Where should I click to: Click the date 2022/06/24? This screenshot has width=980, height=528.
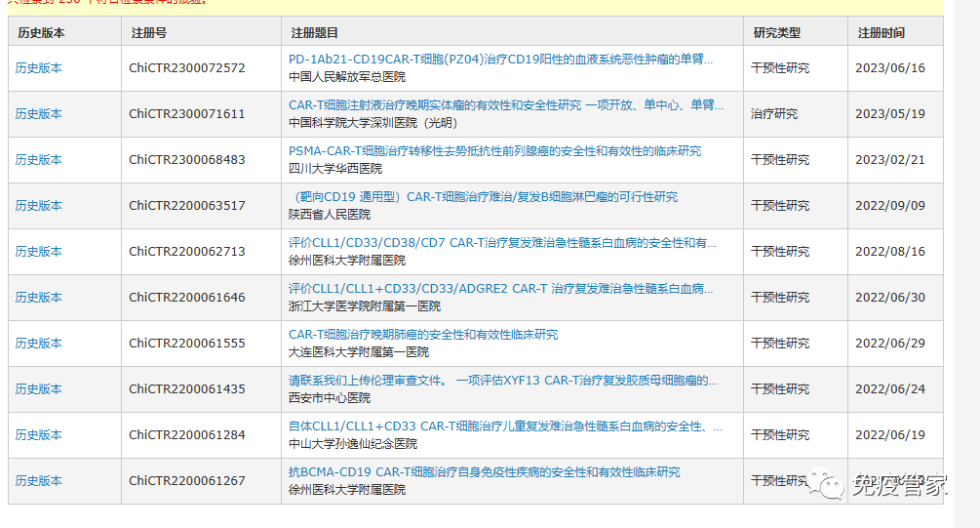tap(890, 389)
